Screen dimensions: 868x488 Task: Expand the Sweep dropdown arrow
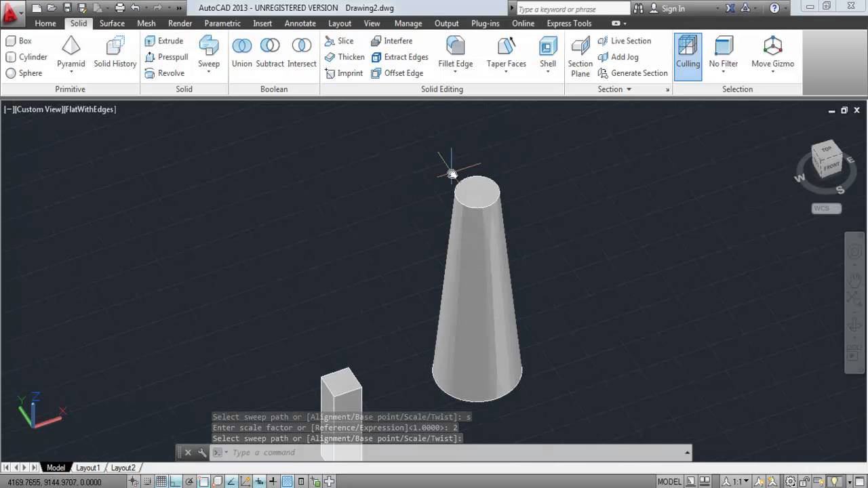[x=209, y=72]
